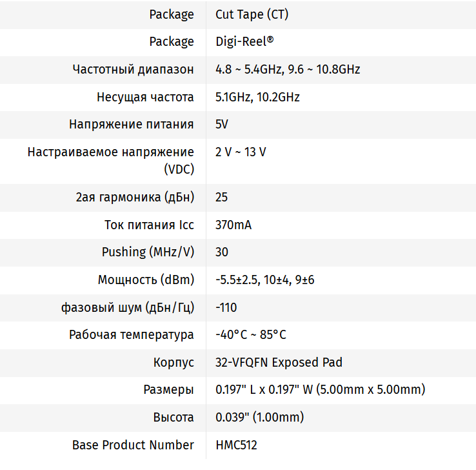Viewport: 476px width, 470px height.
Task: Click the 2 V ~ 13 V value
Action: pos(241,152)
